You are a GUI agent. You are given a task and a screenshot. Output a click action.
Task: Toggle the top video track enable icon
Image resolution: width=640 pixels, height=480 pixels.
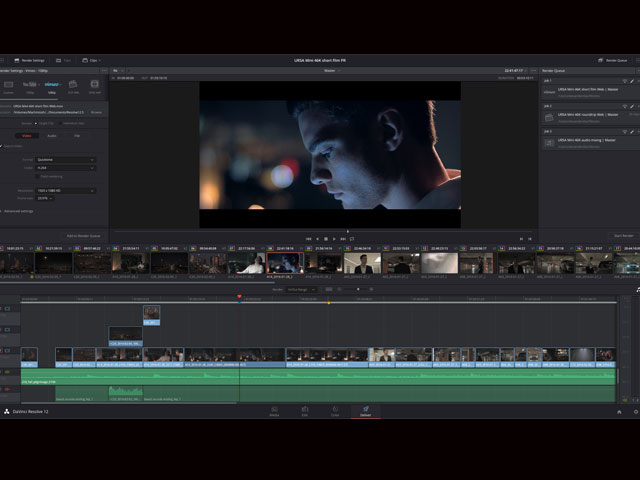click(7, 309)
